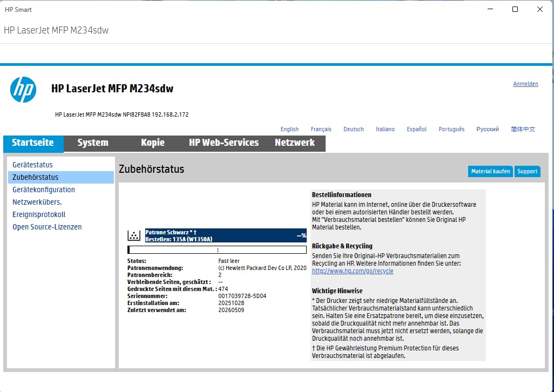This screenshot has width=554, height=392.
Task: Click the HP logo icon
Action: point(23,90)
